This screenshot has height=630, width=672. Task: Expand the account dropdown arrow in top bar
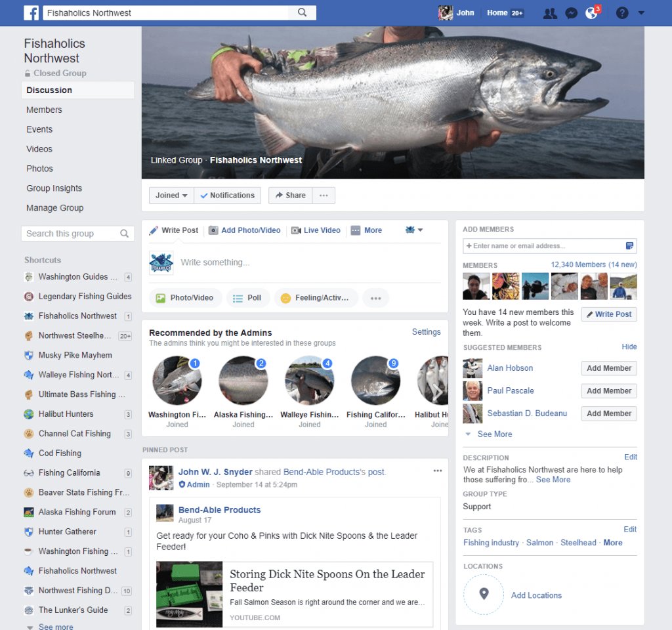click(x=640, y=12)
